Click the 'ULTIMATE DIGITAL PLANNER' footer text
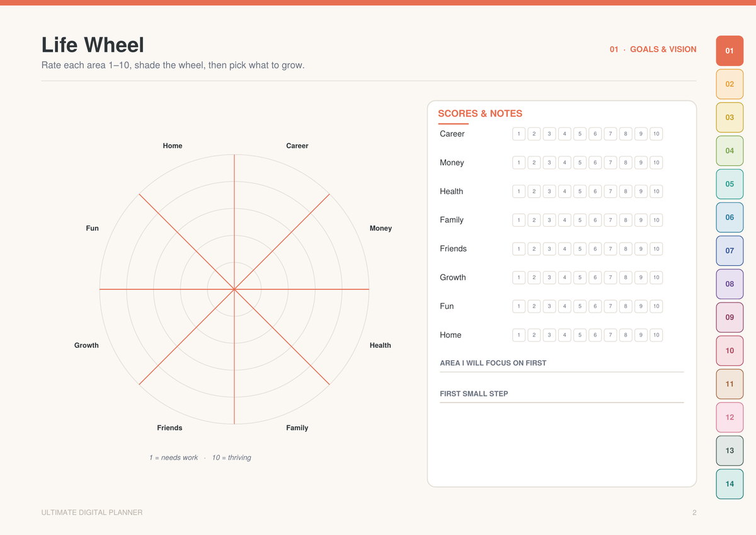The width and height of the screenshot is (756, 535). pyautogui.click(x=92, y=512)
